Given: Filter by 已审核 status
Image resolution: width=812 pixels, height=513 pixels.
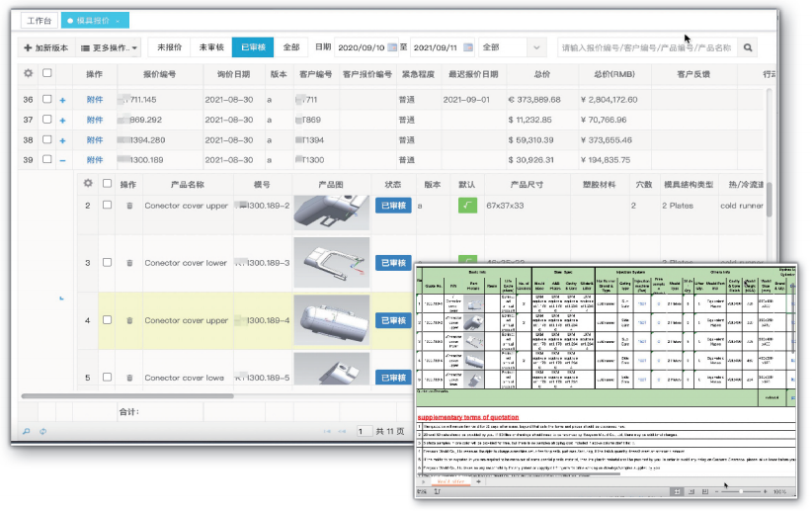Looking at the screenshot, I should (x=253, y=47).
